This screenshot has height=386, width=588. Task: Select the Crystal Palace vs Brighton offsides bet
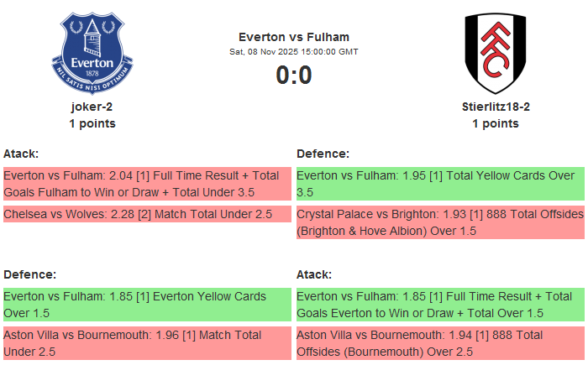[x=440, y=222]
